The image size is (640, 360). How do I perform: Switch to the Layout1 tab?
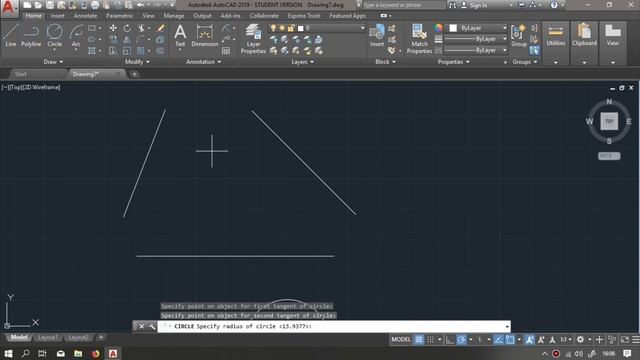pos(48,338)
